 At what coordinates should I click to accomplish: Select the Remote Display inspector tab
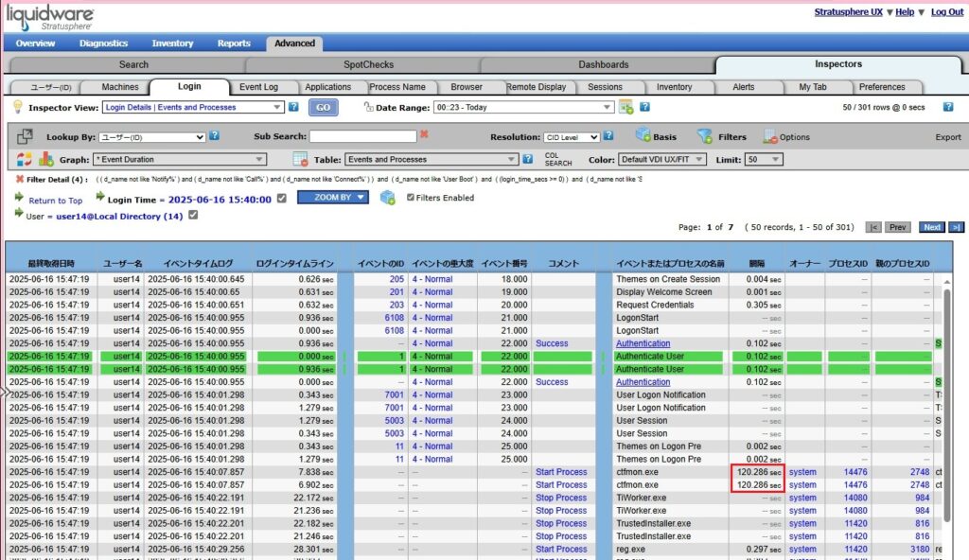[536, 87]
